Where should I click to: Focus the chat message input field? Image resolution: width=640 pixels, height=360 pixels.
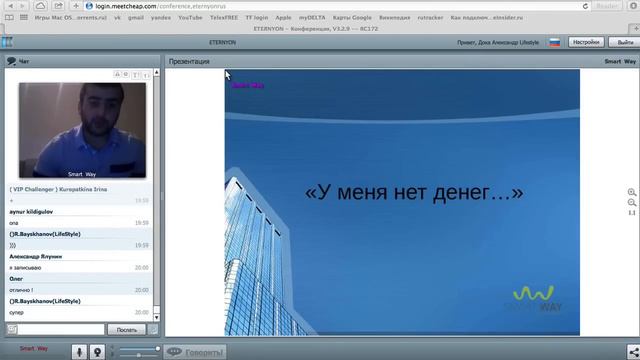pos(61,329)
